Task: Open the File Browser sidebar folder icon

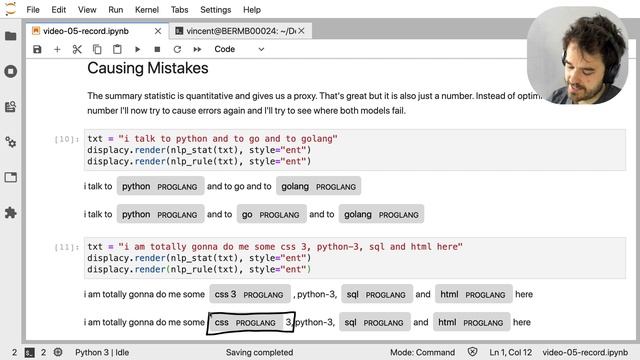Action: 11,36
